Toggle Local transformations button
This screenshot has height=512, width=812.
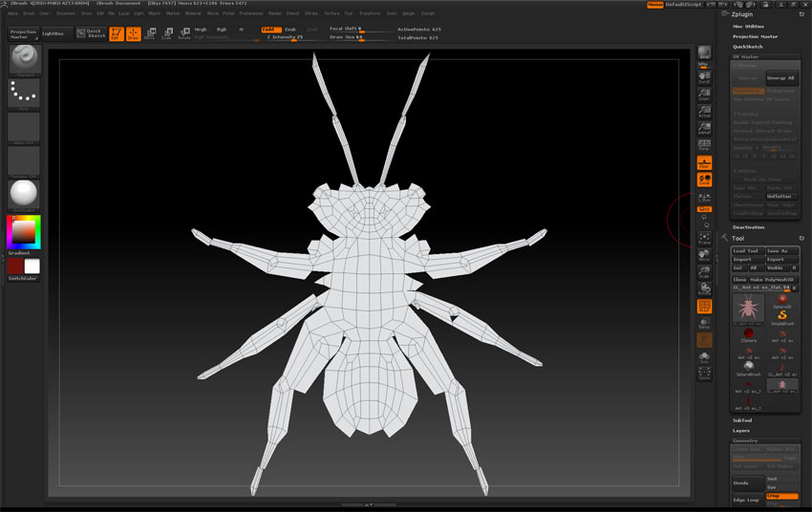tap(704, 180)
